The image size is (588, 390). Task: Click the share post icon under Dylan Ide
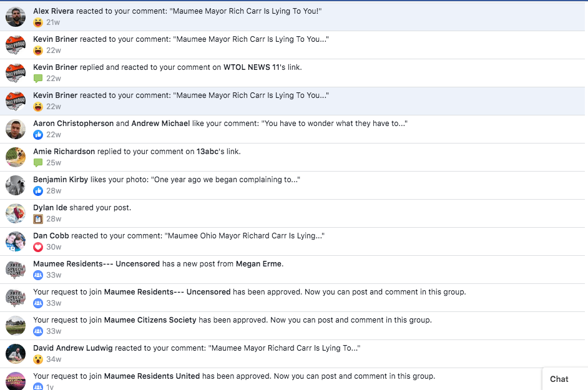click(38, 219)
